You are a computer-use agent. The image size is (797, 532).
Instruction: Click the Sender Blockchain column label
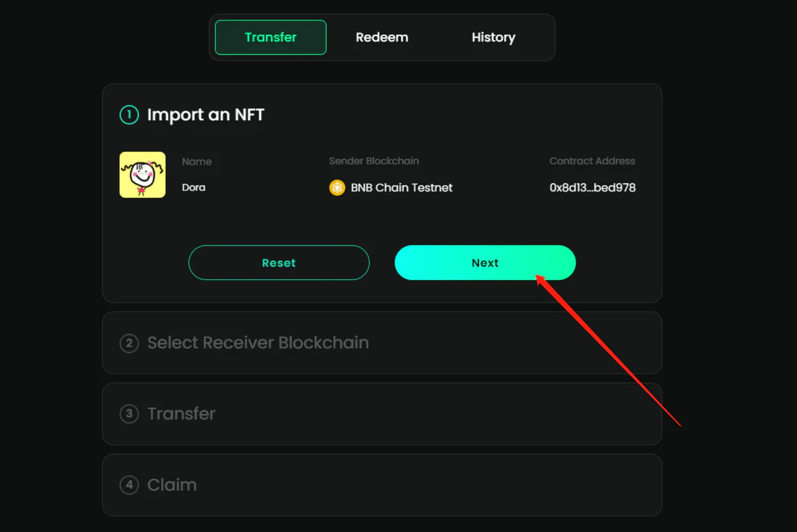point(374,161)
